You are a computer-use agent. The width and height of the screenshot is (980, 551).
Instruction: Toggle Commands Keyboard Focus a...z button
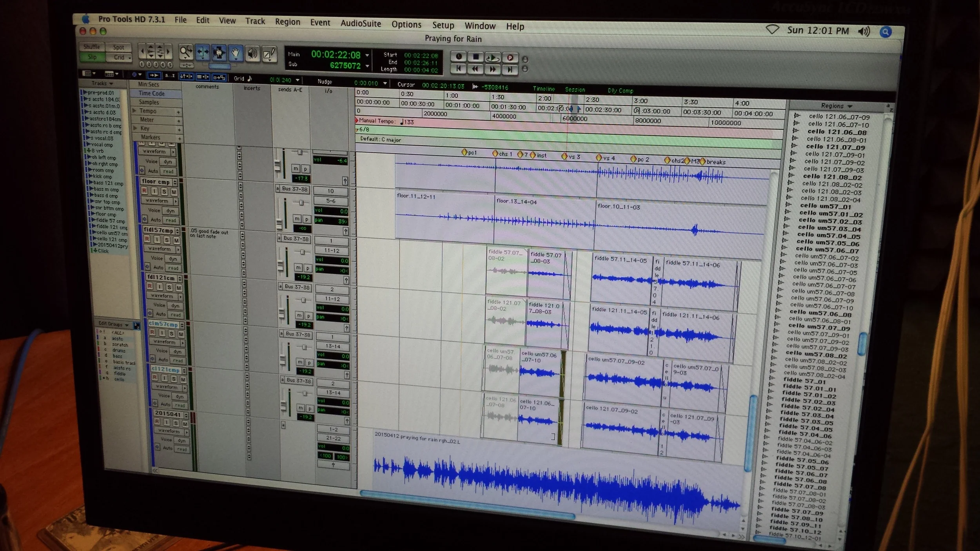point(170,75)
